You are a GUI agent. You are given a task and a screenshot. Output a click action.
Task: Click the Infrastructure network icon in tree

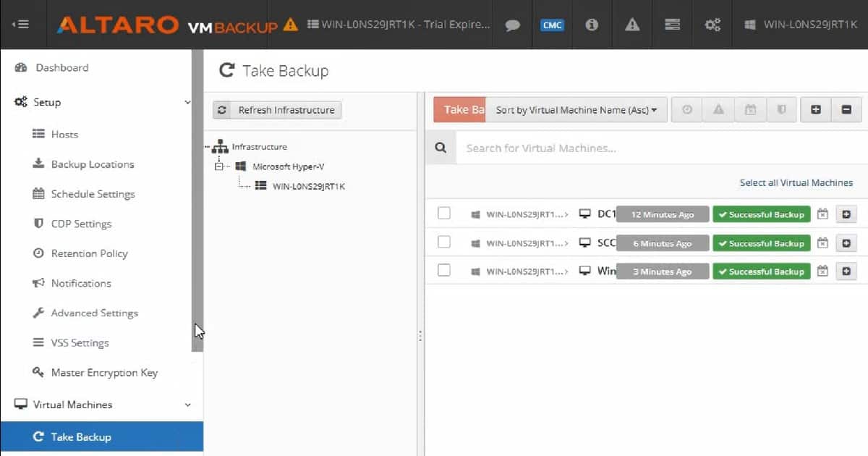click(x=220, y=147)
